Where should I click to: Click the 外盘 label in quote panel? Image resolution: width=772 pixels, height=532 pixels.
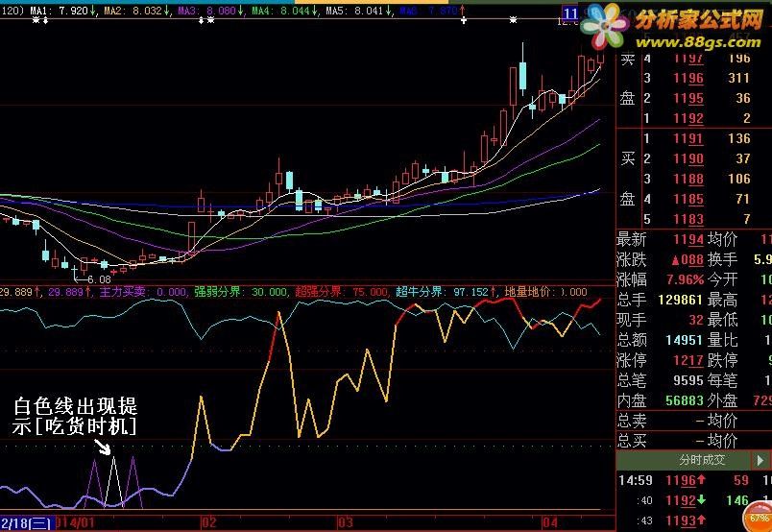(722, 400)
